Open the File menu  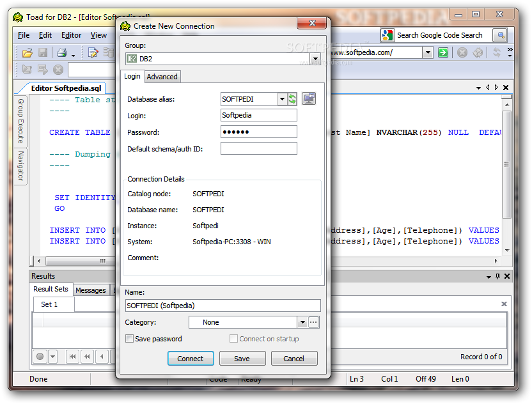click(x=24, y=35)
